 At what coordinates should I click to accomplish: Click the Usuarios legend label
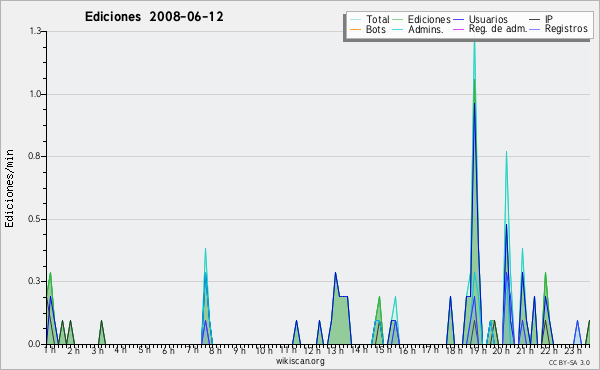click(x=488, y=19)
